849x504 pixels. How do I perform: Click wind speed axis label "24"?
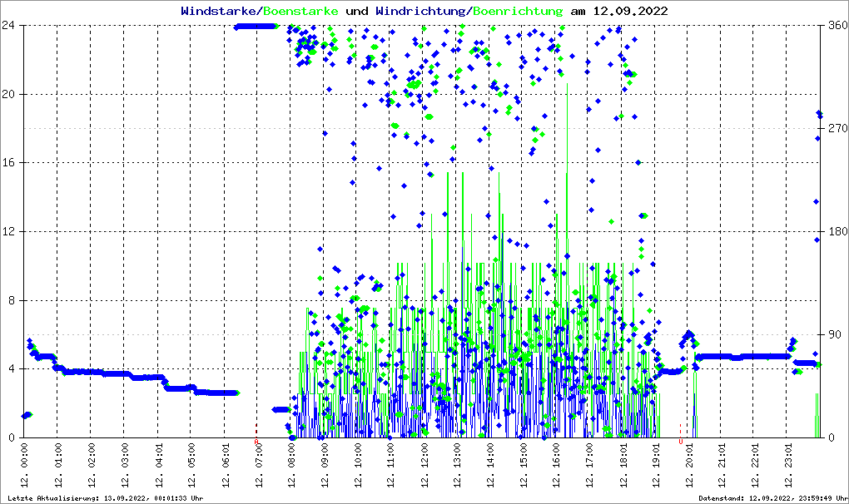pos(8,26)
